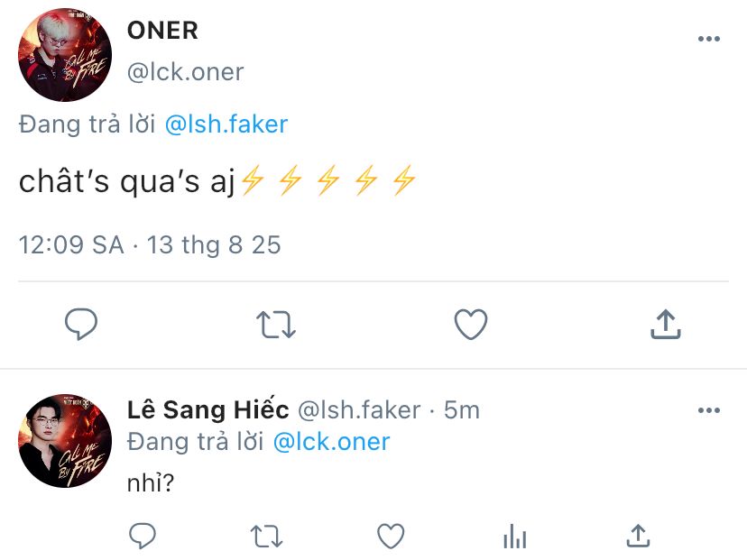Click the @lck.oner mention in the reply
The height and width of the screenshot is (560, 747).
pos(331,442)
